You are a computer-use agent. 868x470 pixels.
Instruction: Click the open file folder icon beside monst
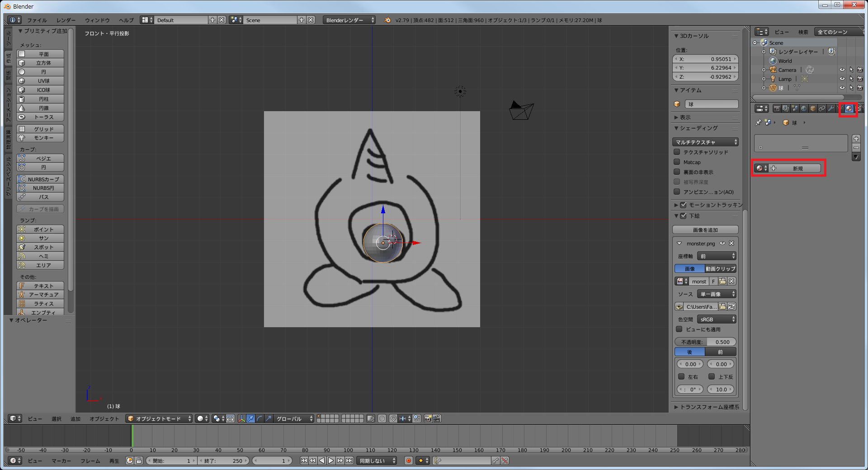722,282
